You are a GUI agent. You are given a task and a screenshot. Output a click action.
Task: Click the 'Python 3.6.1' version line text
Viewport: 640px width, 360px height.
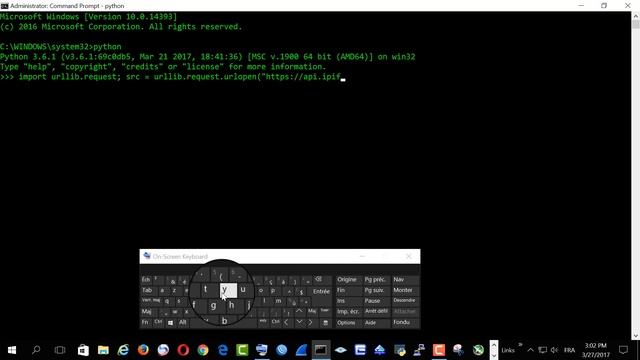click(x=207, y=57)
